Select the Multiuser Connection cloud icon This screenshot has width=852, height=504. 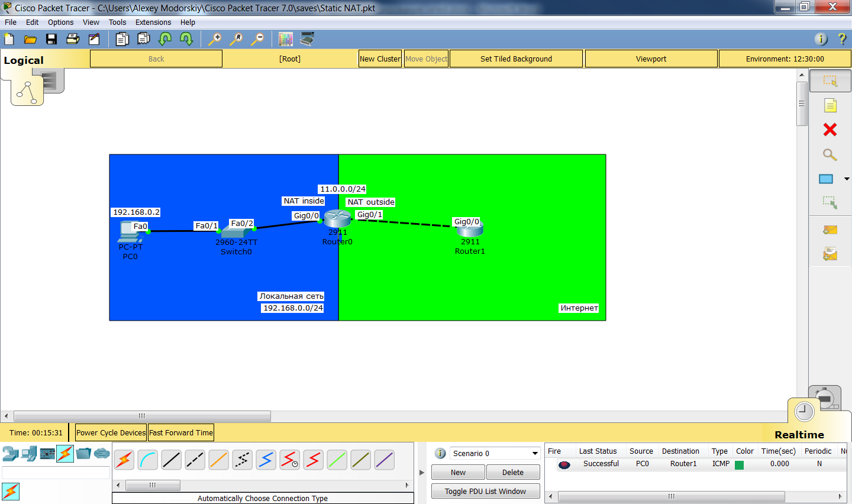point(102,454)
